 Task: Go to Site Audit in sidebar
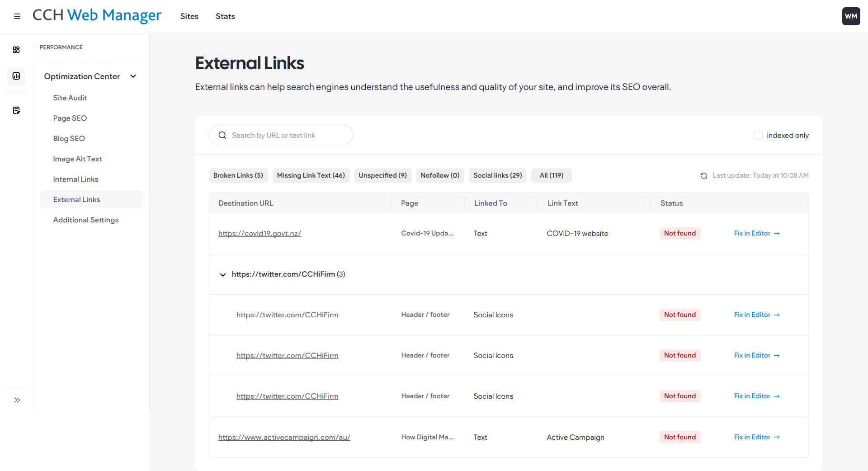(70, 98)
